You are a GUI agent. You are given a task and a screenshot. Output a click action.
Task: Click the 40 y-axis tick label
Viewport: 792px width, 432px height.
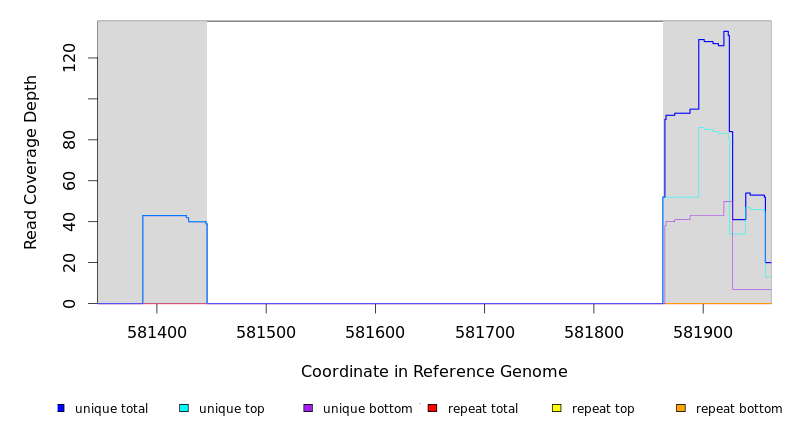(69, 221)
